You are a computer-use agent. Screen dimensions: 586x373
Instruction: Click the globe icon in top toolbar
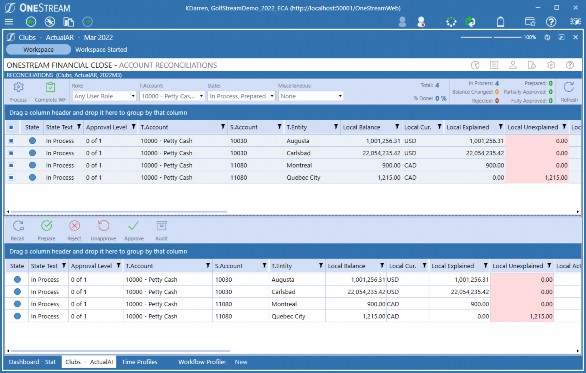(x=50, y=22)
